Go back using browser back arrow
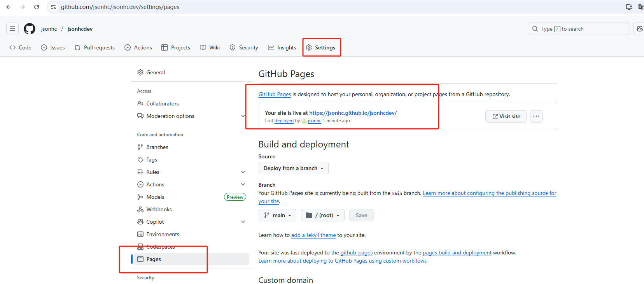The image size is (644, 284). pos(9,7)
